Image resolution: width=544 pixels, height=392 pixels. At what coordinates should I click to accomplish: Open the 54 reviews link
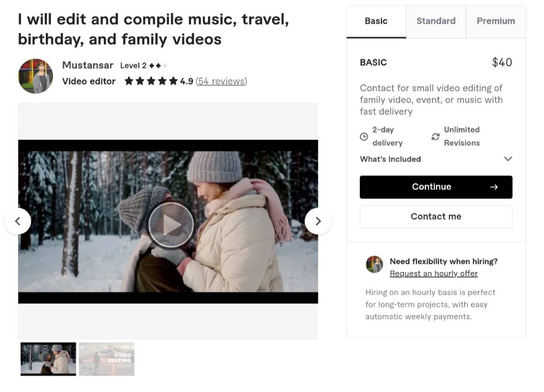point(221,81)
